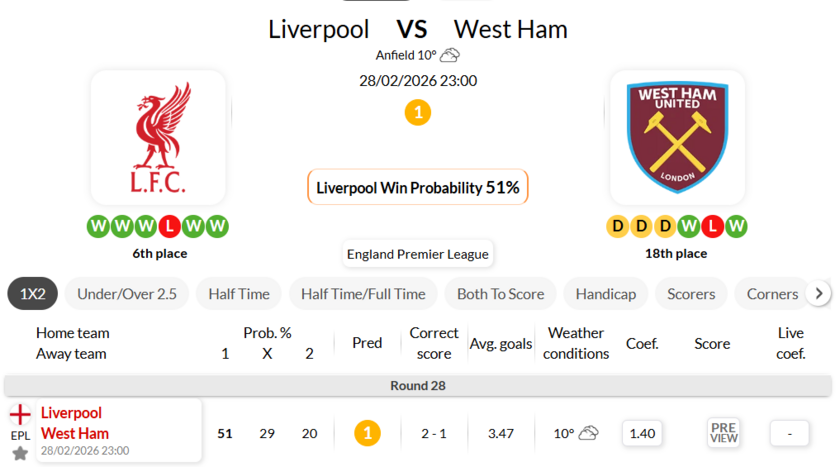Switch to the Both To Score tab

tap(500, 294)
